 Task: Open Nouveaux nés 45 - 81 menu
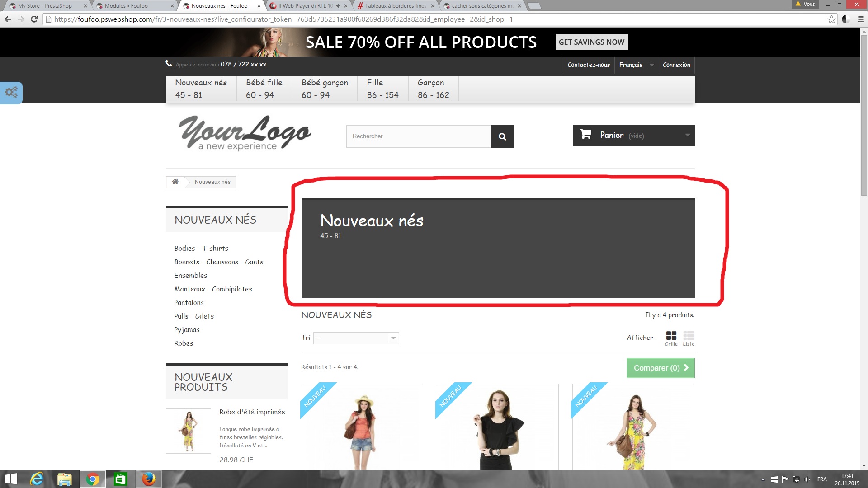coord(201,89)
